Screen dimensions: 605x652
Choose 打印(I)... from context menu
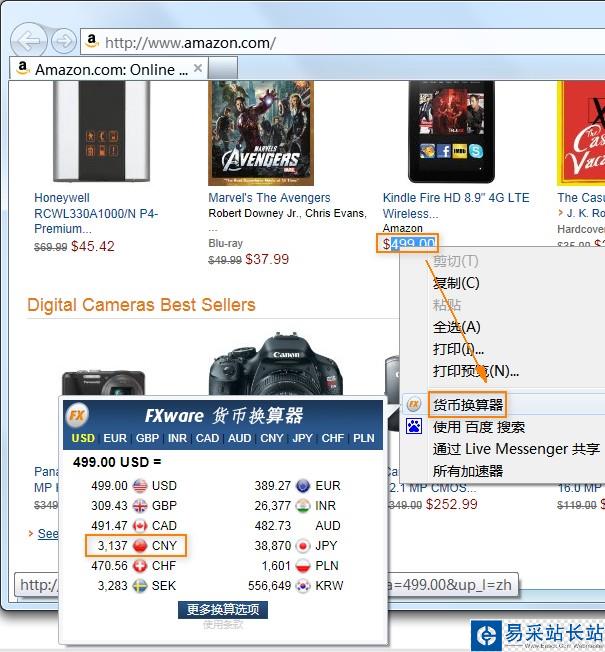click(458, 348)
